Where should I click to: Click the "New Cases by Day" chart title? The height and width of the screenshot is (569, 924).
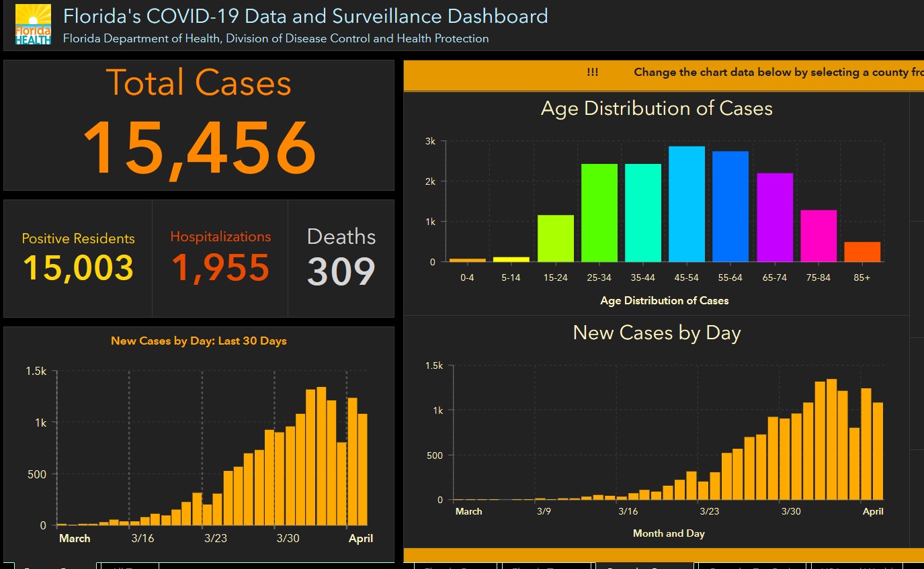pyautogui.click(x=657, y=333)
